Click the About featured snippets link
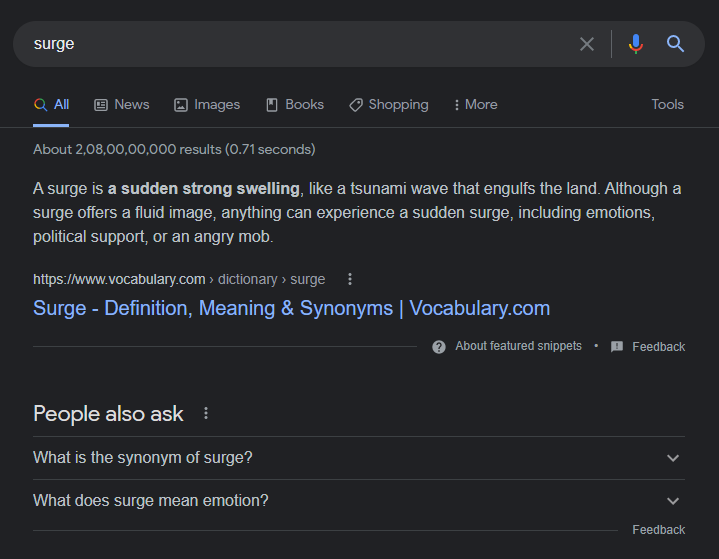719x559 pixels. (518, 346)
